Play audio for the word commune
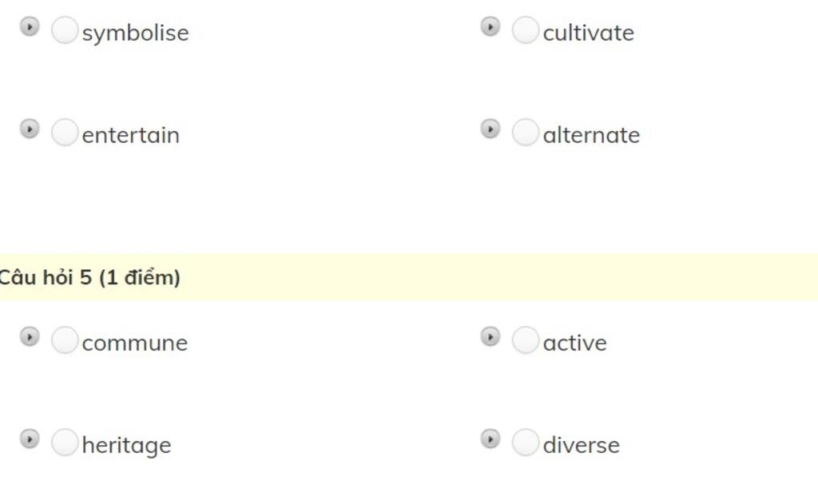The width and height of the screenshot is (818, 504). (30, 336)
